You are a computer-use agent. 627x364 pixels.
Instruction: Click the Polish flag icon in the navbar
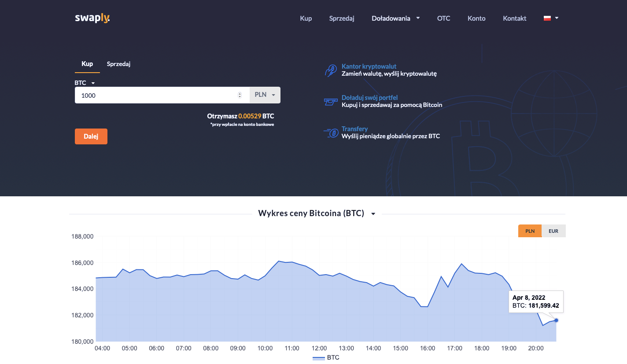(x=547, y=18)
